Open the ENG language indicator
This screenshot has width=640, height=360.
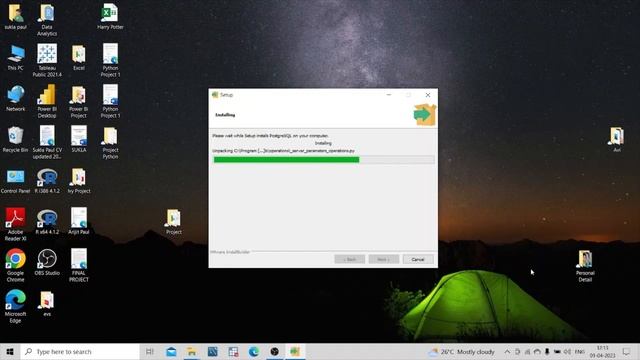point(580,351)
